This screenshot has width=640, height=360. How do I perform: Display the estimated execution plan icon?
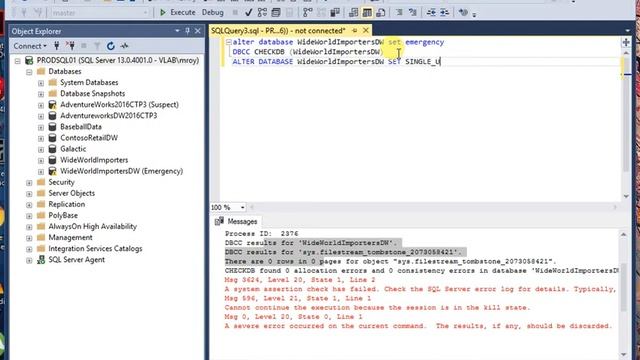pyautogui.click(x=262, y=13)
